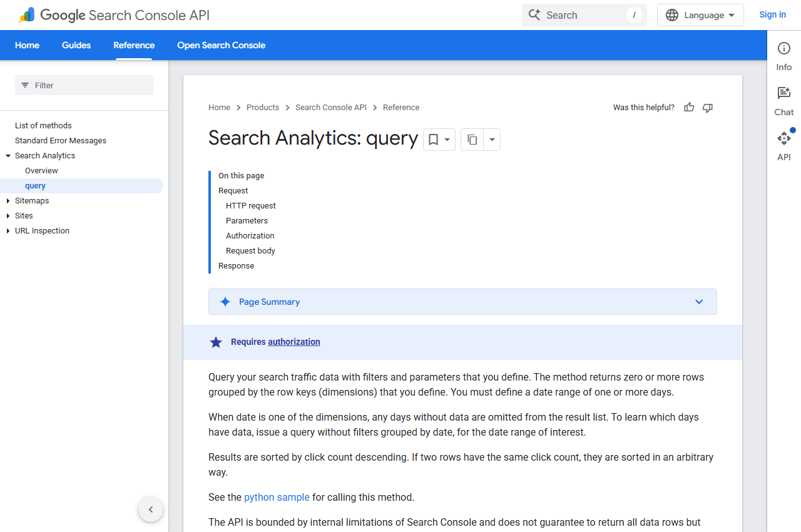Click the On this page label
The height and width of the screenshot is (532, 801).
[242, 176]
